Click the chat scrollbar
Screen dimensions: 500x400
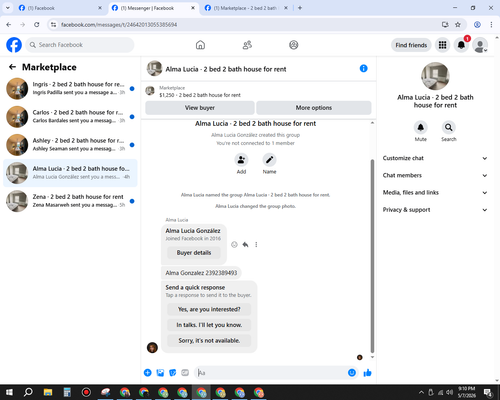pos(372,256)
